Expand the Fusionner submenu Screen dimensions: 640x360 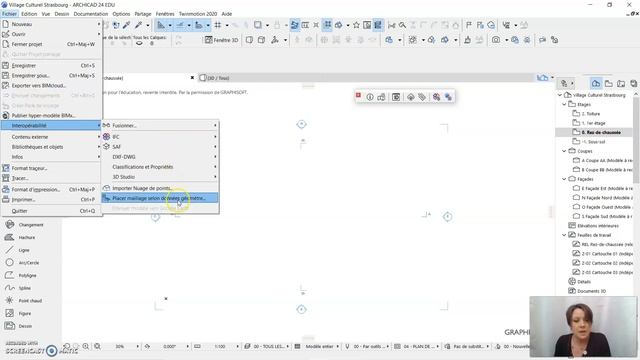160,125
